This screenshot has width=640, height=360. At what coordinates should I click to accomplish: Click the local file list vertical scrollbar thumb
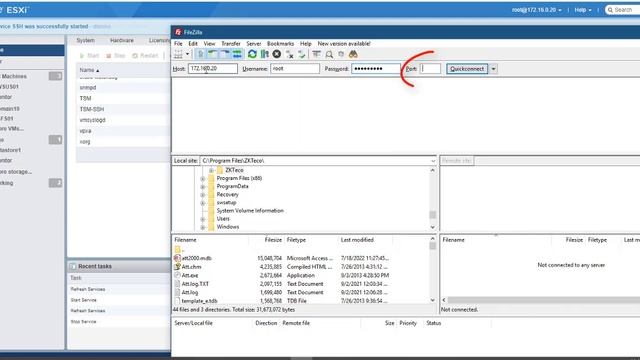[433, 246]
